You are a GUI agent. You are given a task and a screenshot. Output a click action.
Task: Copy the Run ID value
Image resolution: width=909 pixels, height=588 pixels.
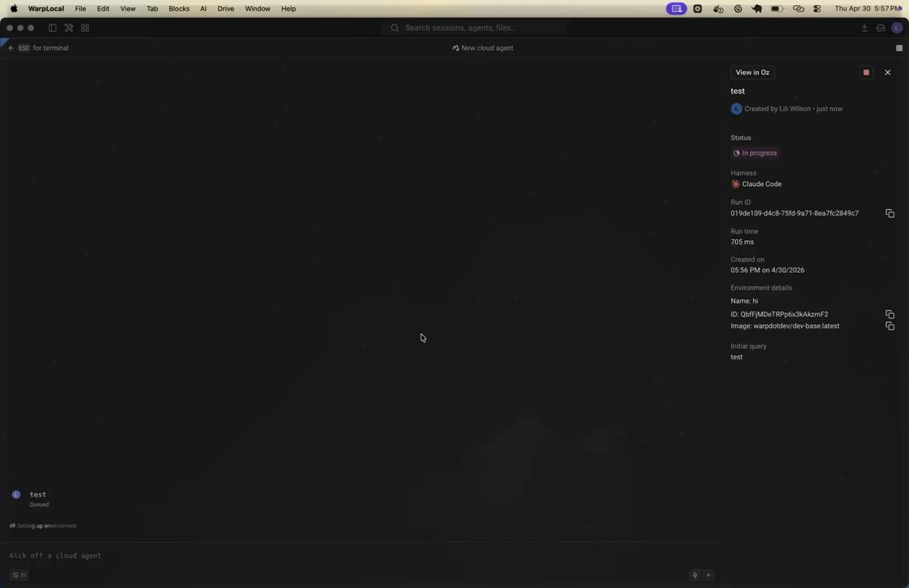click(x=890, y=213)
